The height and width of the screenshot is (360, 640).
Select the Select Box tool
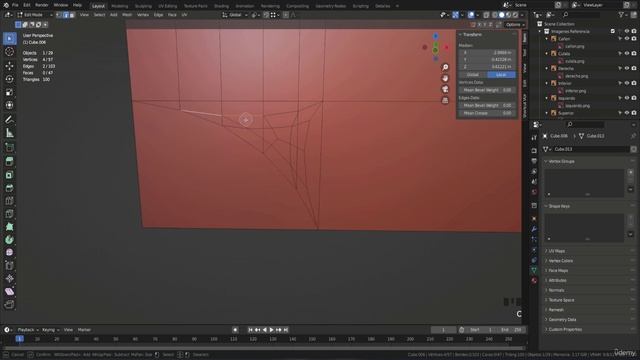(x=9, y=38)
